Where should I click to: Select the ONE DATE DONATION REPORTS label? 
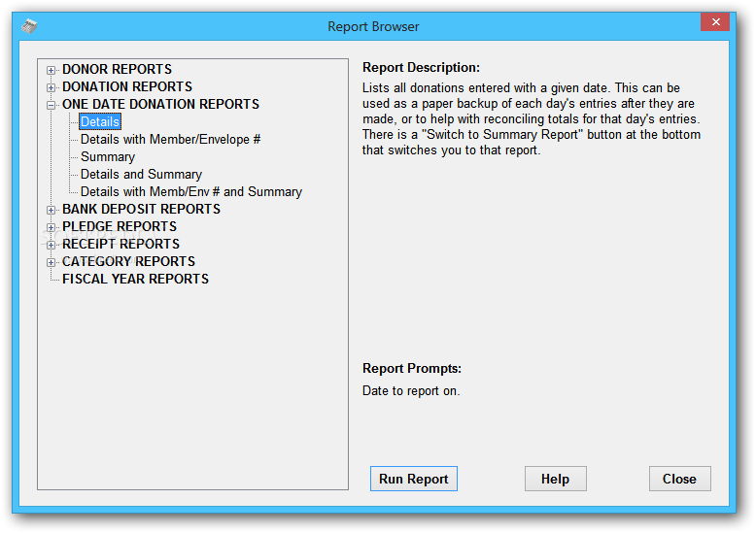[x=160, y=104]
